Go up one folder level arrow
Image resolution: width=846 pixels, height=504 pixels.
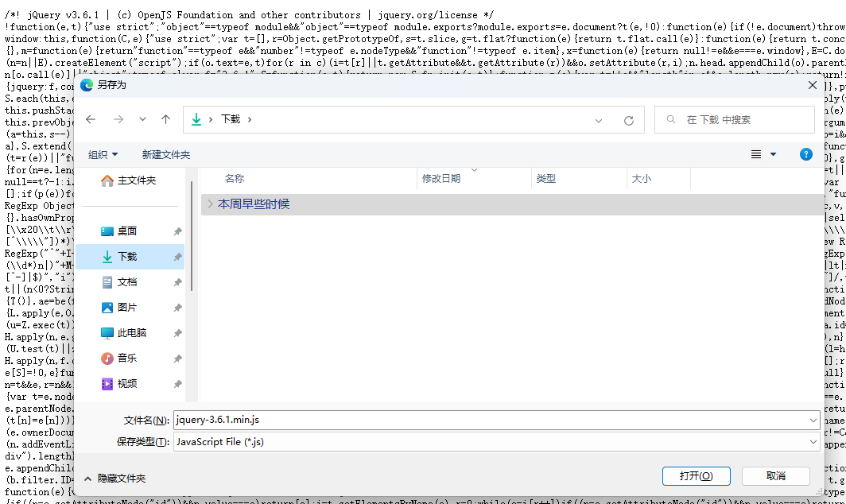pos(165,119)
